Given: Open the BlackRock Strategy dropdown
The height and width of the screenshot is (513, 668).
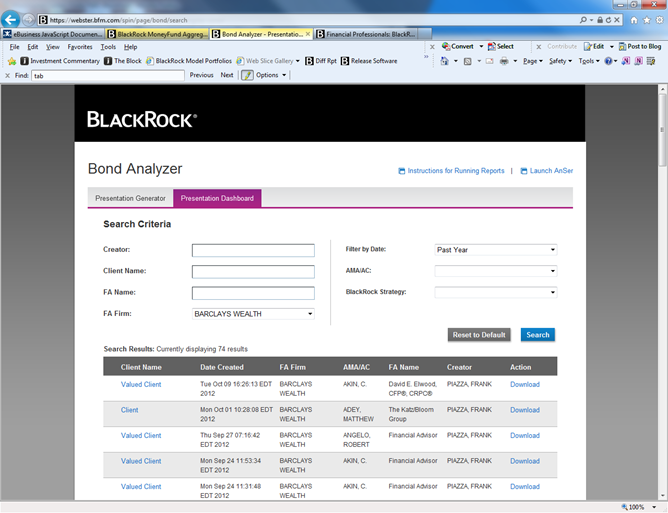Looking at the screenshot, I should 496,292.
